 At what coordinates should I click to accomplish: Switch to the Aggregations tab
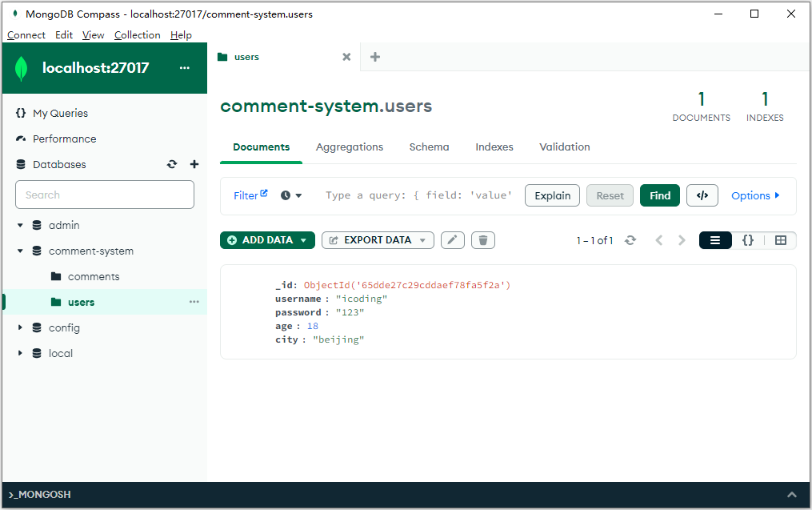[349, 147]
